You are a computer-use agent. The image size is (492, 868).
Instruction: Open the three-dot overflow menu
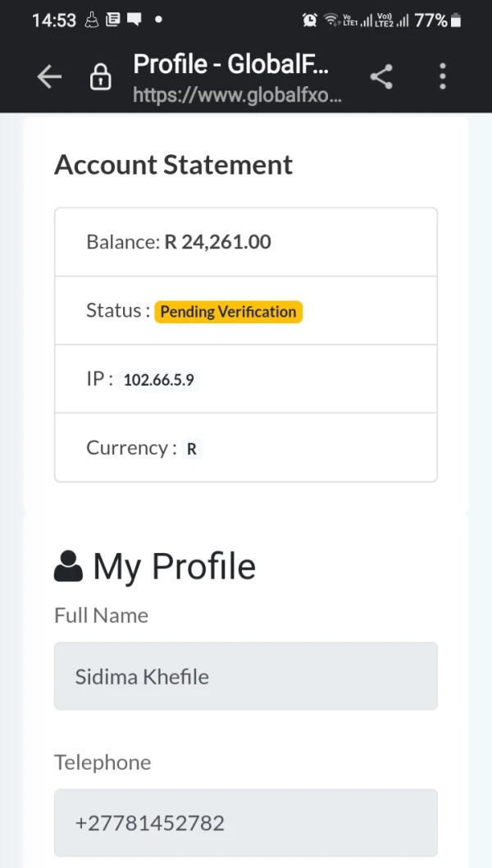click(x=443, y=77)
